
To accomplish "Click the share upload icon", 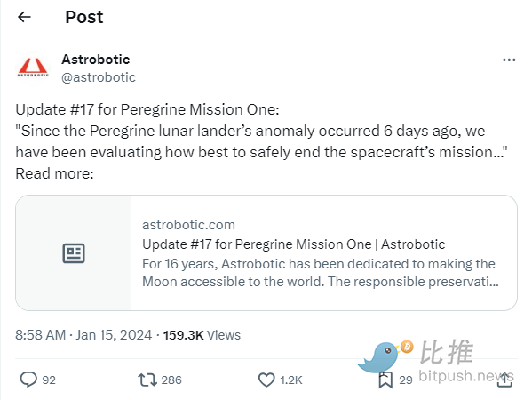I will (504, 380).
